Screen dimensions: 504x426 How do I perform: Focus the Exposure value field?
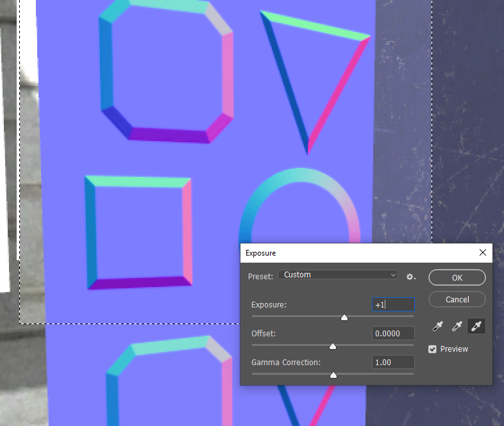click(x=394, y=304)
